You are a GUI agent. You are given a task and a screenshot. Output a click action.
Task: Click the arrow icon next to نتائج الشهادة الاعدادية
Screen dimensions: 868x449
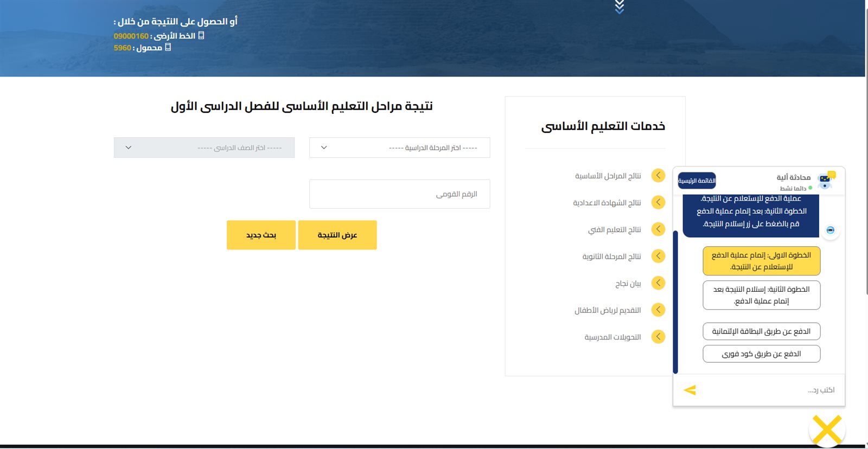pyautogui.click(x=658, y=202)
